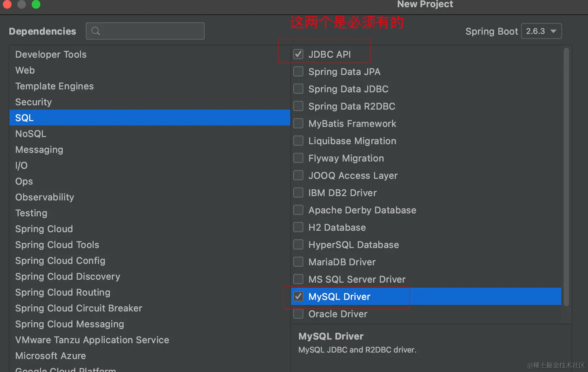Select the Template Engines category
This screenshot has width=588, height=372.
tap(54, 86)
